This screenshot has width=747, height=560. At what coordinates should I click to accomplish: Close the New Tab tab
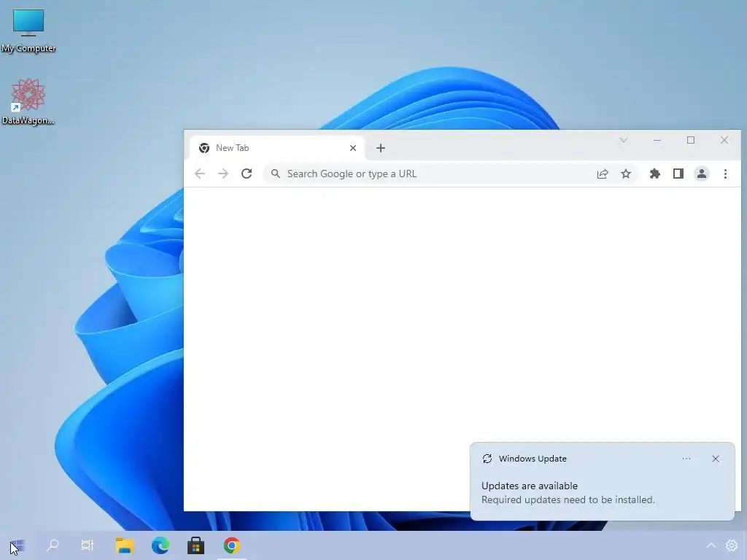point(353,148)
